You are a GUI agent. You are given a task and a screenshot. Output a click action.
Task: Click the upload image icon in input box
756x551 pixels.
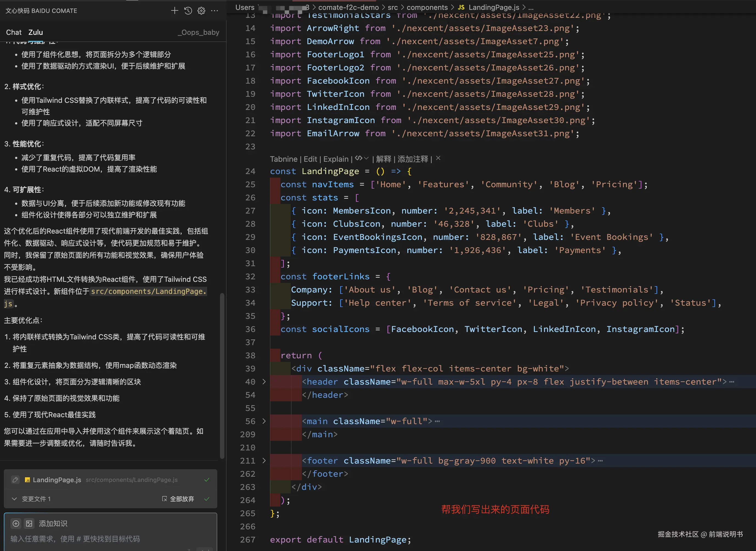29,523
